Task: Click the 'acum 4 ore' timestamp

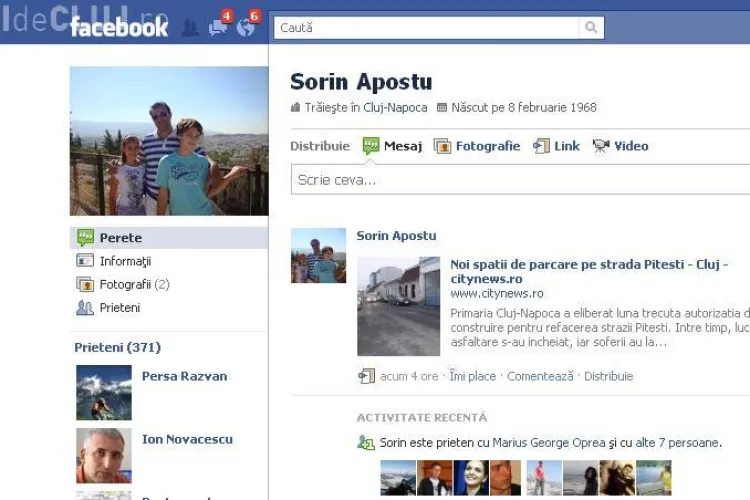Action: (409, 377)
